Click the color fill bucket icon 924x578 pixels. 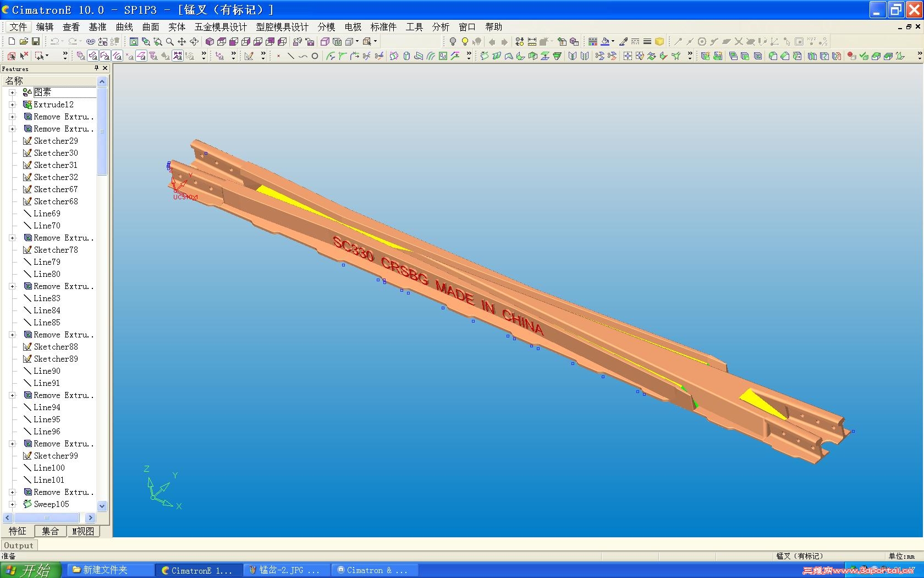click(605, 41)
